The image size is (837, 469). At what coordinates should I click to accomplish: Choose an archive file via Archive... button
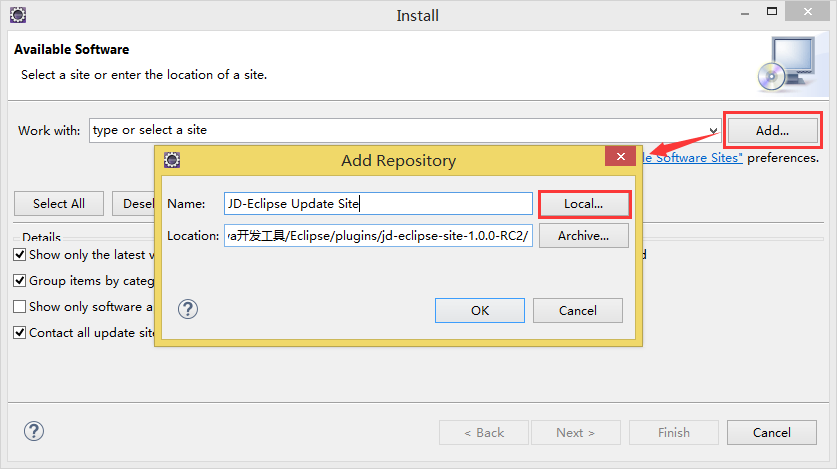pyautogui.click(x=584, y=236)
